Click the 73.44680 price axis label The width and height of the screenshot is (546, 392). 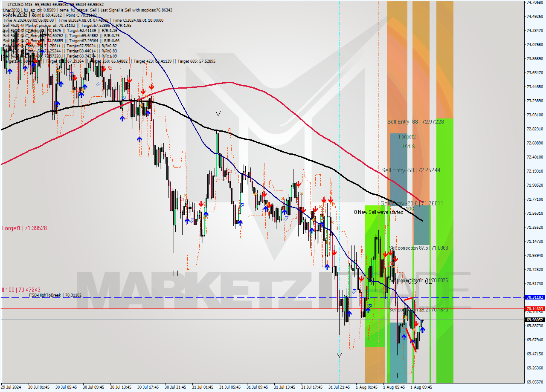534,86
